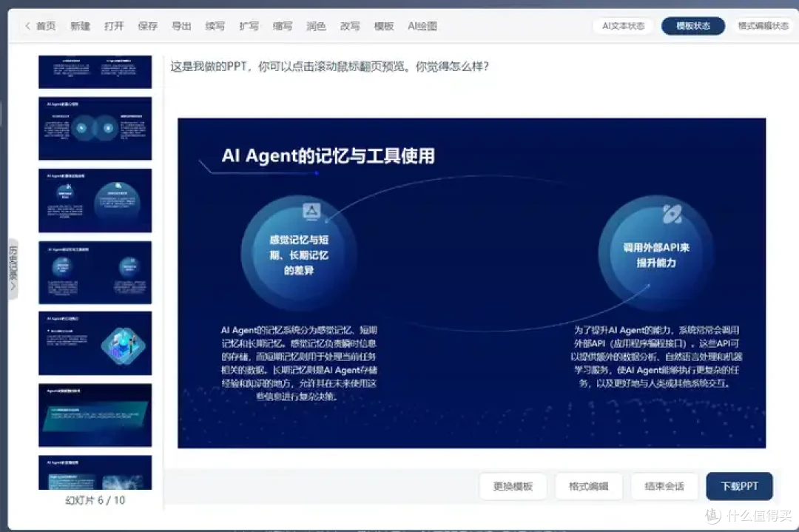Switch to 模板状态 mode

coord(693,26)
